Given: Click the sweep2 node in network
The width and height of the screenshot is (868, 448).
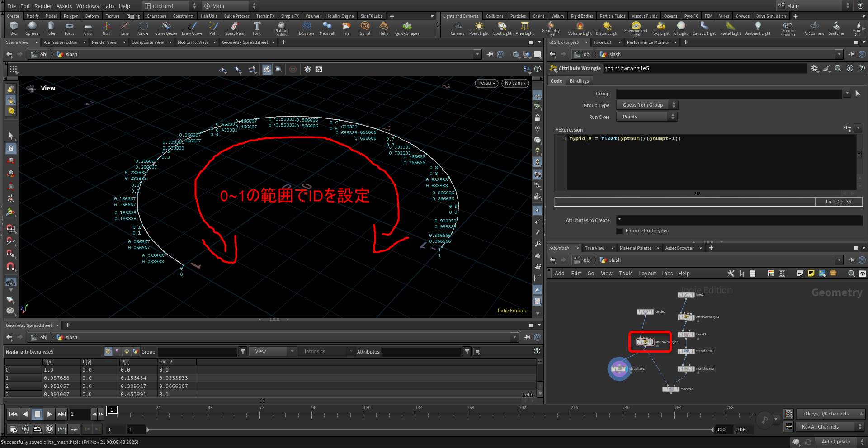Looking at the screenshot, I should point(671,389).
